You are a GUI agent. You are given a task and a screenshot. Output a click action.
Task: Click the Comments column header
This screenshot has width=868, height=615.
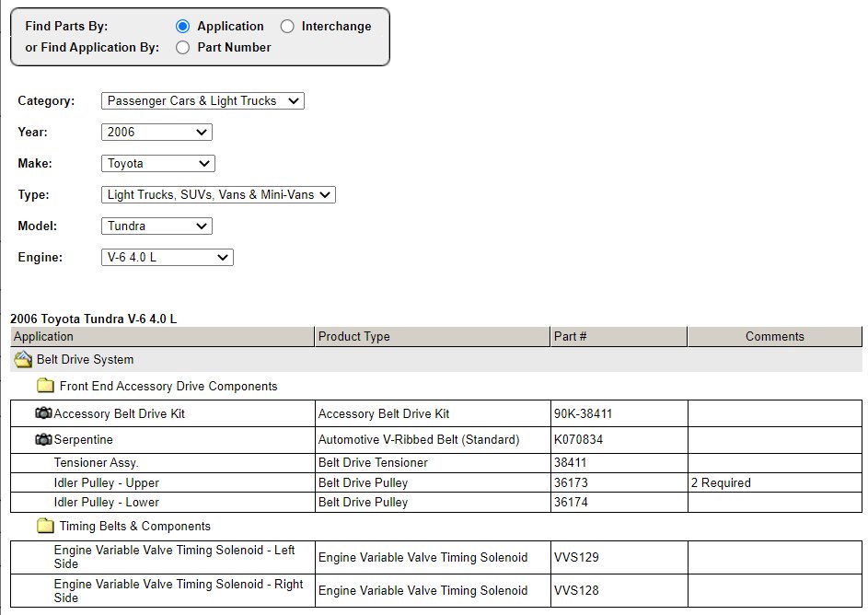(774, 337)
